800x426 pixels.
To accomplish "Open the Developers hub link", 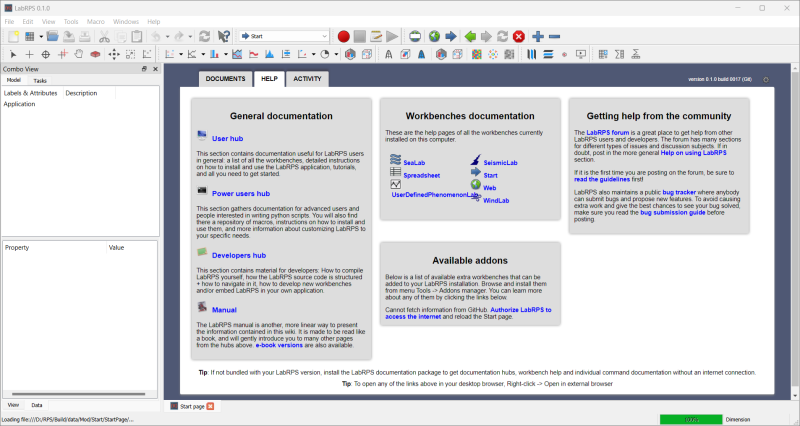I will (x=239, y=255).
